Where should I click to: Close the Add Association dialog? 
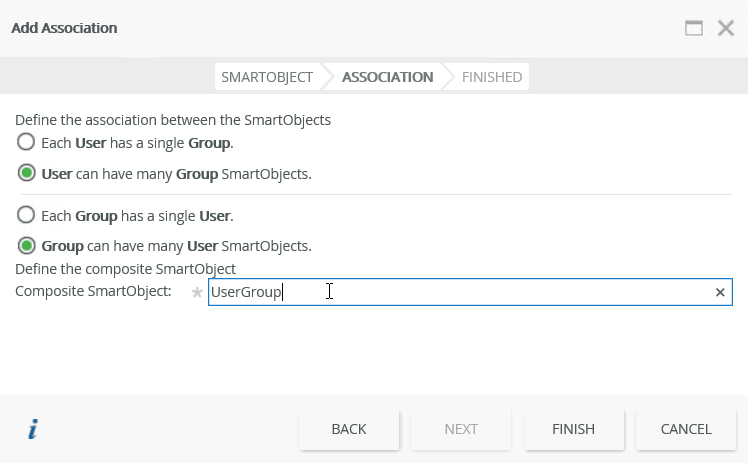tap(726, 28)
